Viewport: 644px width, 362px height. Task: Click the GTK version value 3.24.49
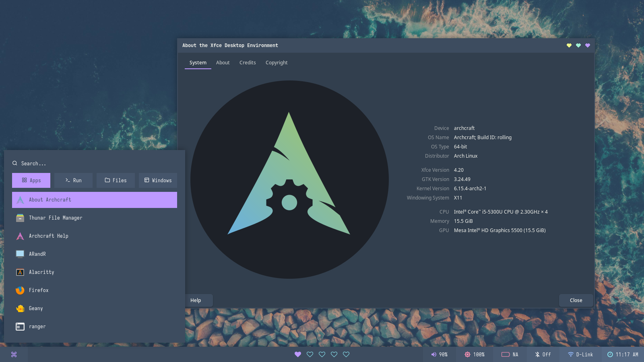point(462,179)
